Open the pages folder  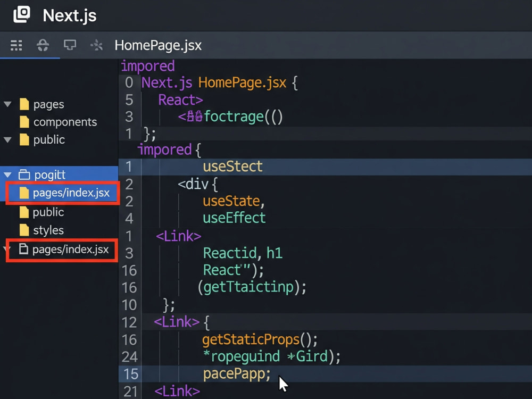(48, 104)
